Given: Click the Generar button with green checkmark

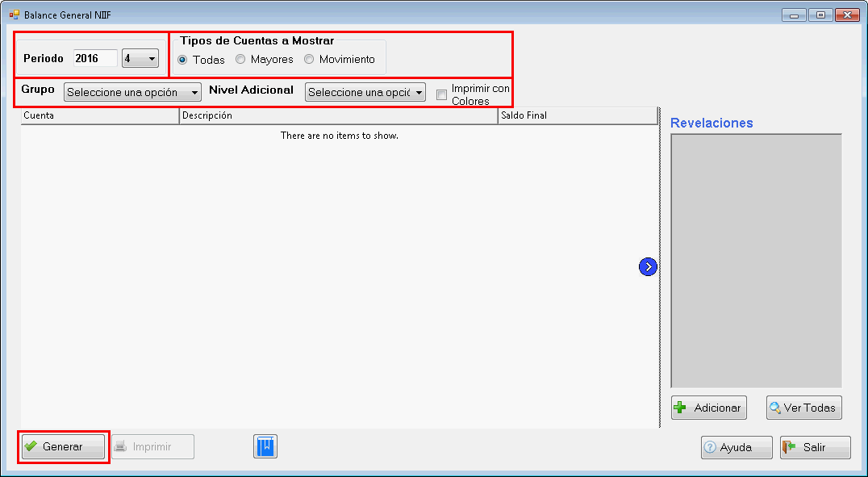Looking at the screenshot, I should 63,446.
